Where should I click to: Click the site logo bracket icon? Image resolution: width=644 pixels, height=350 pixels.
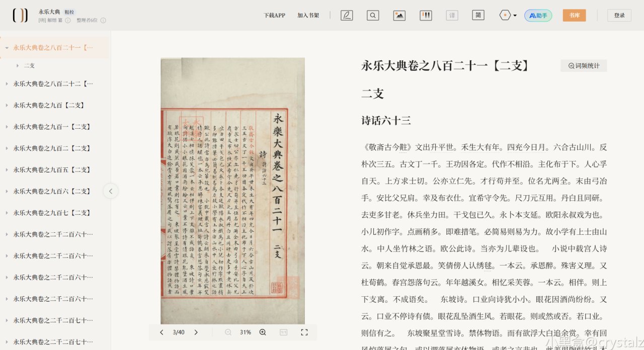click(20, 15)
